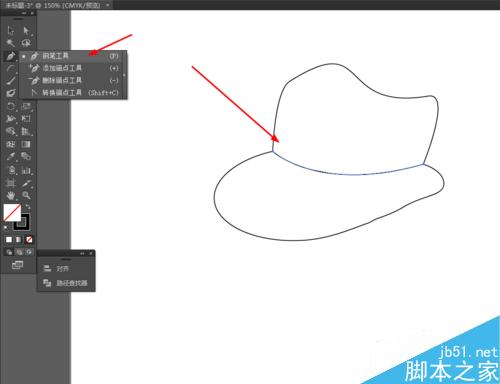Select the Symbol Sprayer tool
500x384 pixels.
click(x=11, y=170)
